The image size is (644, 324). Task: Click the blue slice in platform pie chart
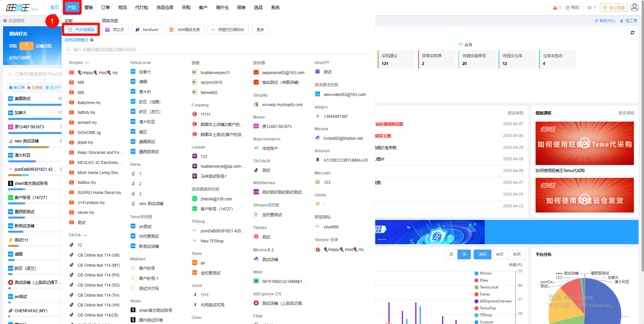click(x=603, y=303)
